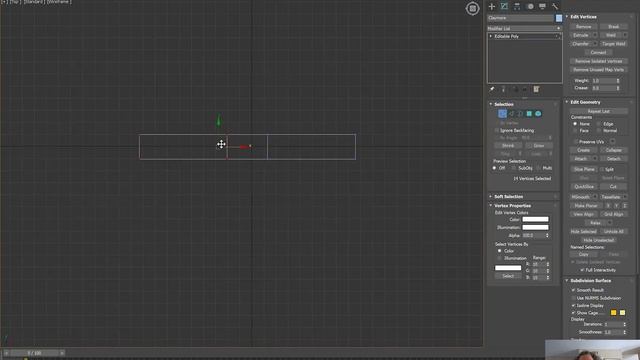Screen dimensions: 640x360
Task: Click the Break button
Action: (x=613, y=27)
